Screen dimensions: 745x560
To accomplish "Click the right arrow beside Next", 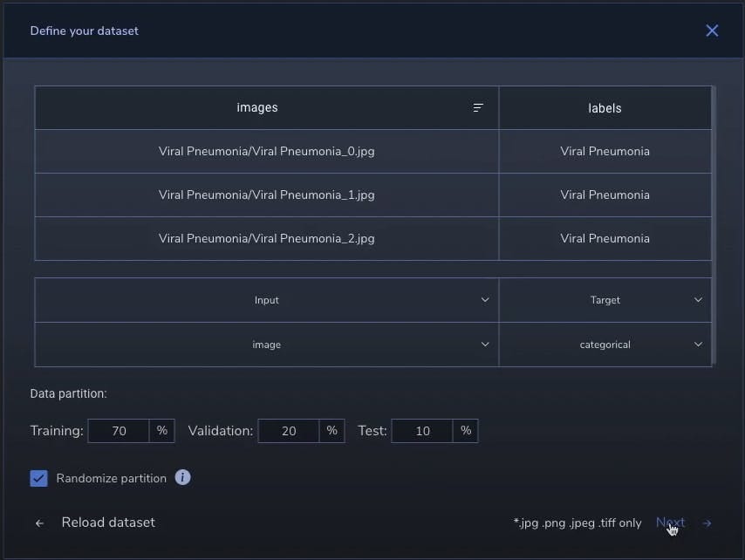I will coord(707,523).
